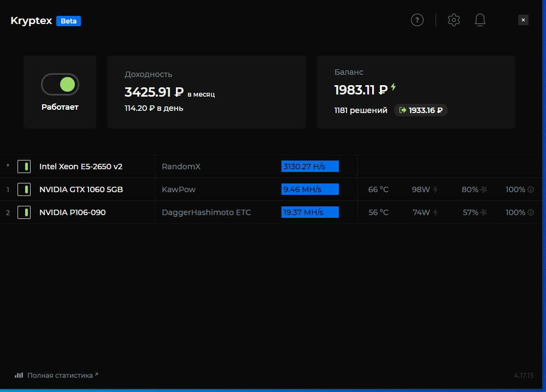Click the Доходность heading

pos(148,74)
